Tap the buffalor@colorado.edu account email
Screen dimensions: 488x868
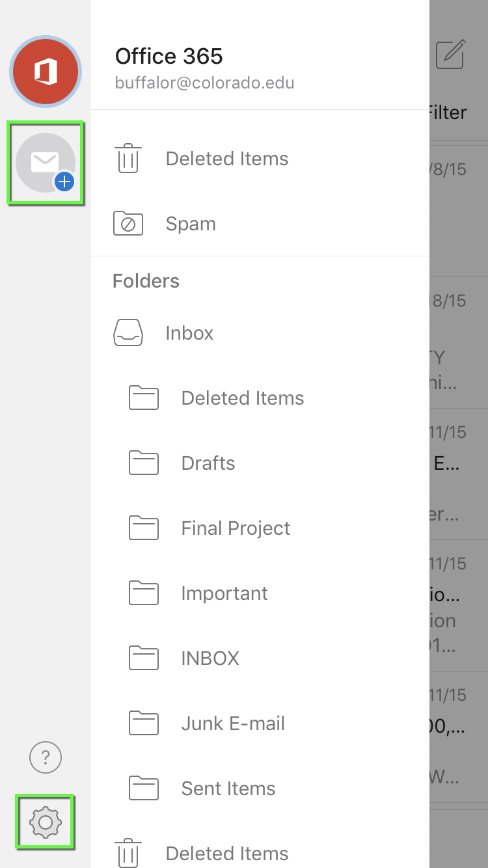pyautogui.click(x=204, y=83)
